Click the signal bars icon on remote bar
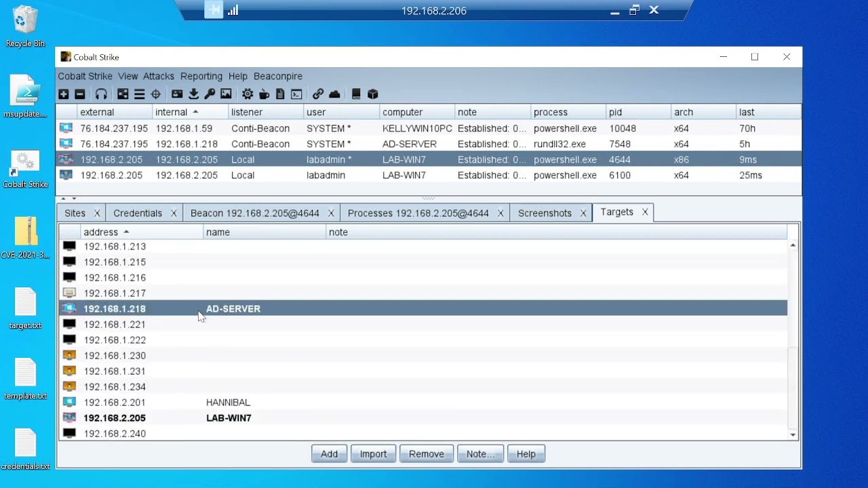The image size is (868, 488). click(x=233, y=10)
